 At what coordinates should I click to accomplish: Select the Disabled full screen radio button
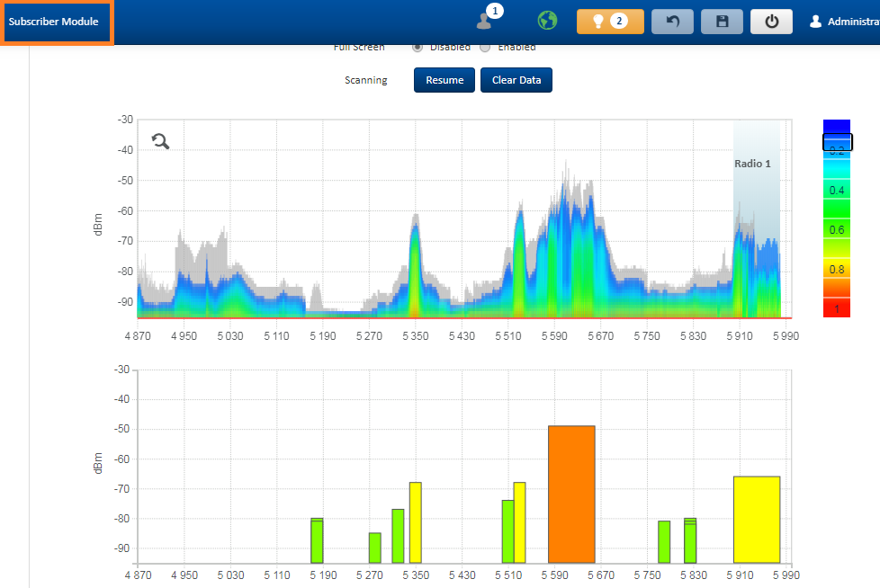click(x=418, y=47)
